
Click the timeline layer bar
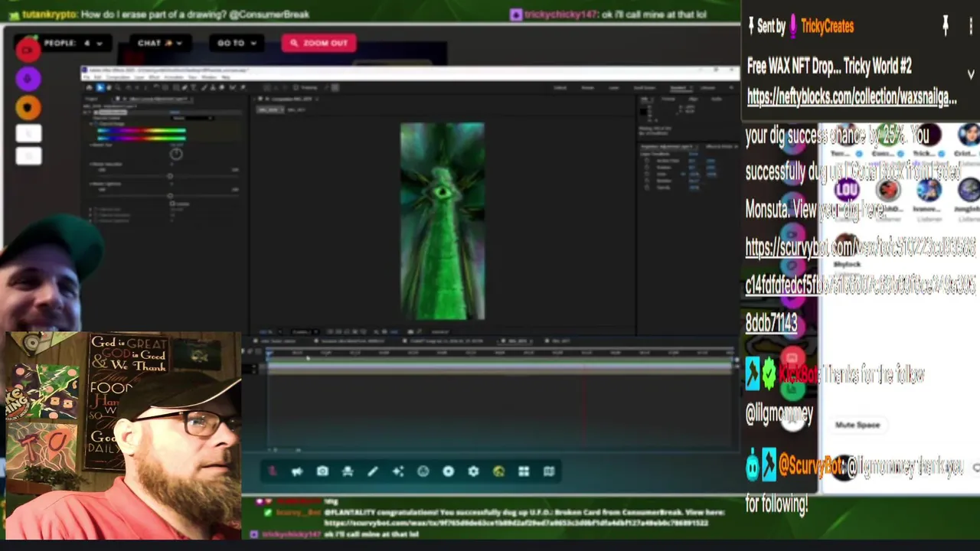pyautogui.click(x=499, y=368)
